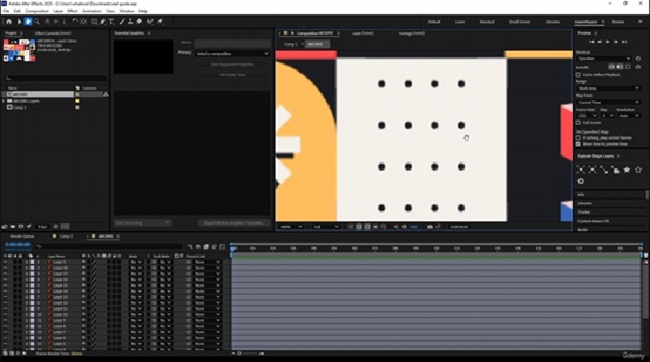Open the Shortcut Spacebar dropdown

[x=604, y=58]
